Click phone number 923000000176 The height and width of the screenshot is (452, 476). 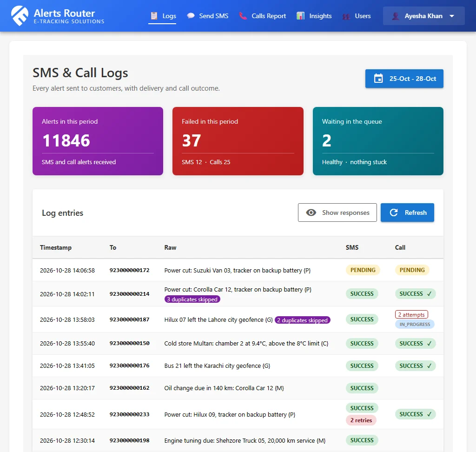[129, 366]
